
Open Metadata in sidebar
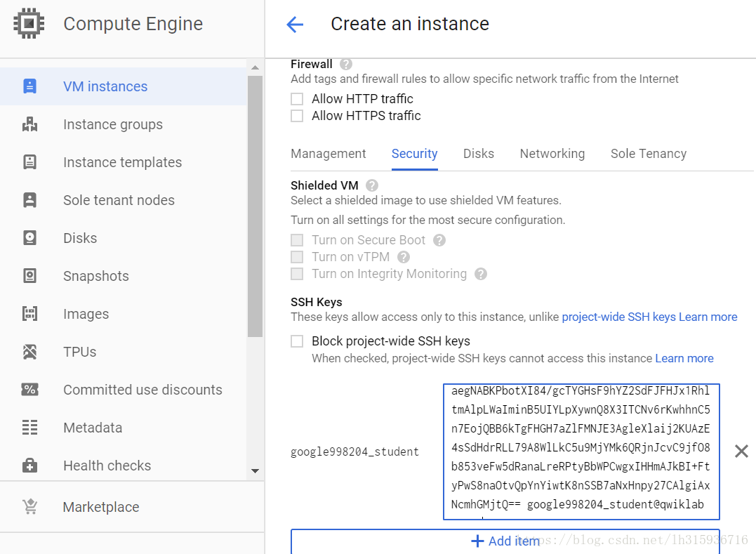[x=93, y=428]
